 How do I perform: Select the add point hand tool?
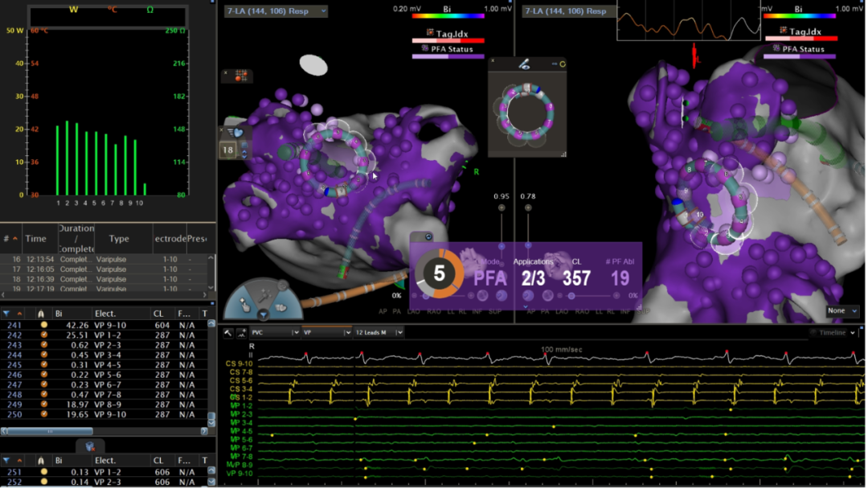[244, 305]
